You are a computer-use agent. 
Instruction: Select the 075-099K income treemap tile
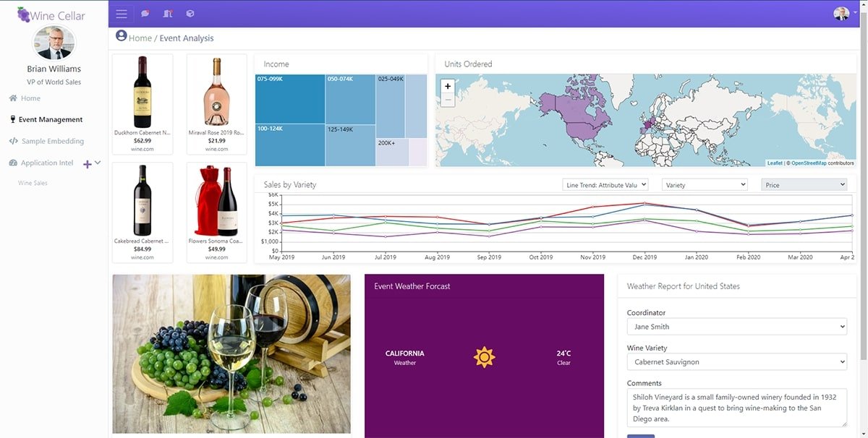click(x=290, y=98)
